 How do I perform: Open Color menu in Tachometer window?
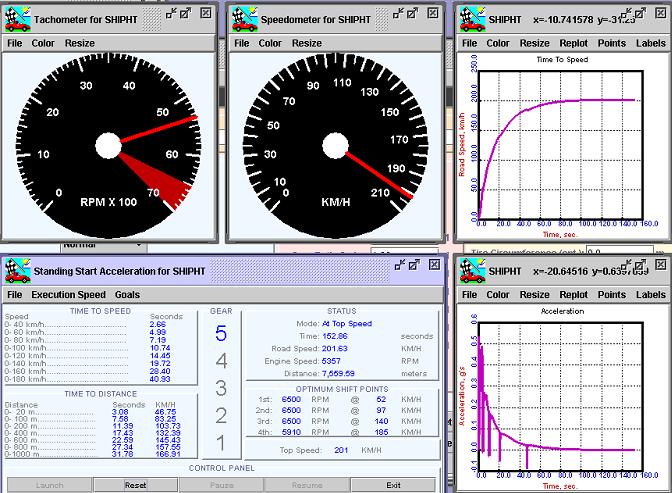[43, 43]
